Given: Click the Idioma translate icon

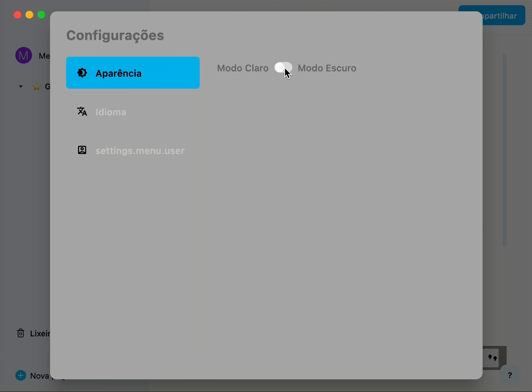Looking at the screenshot, I should pyautogui.click(x=82, y=111).
